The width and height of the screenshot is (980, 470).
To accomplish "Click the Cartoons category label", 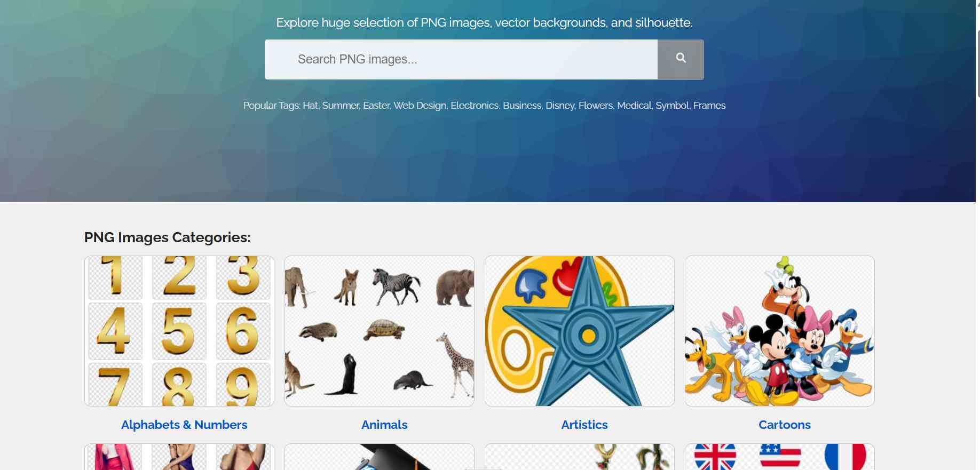I will 785,425.
